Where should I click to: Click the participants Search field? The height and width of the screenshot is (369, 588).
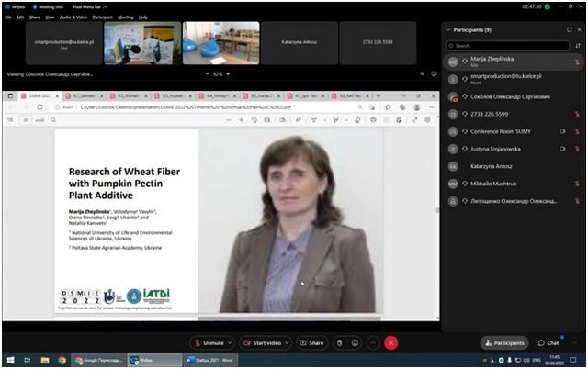click(x=507, y=46)
